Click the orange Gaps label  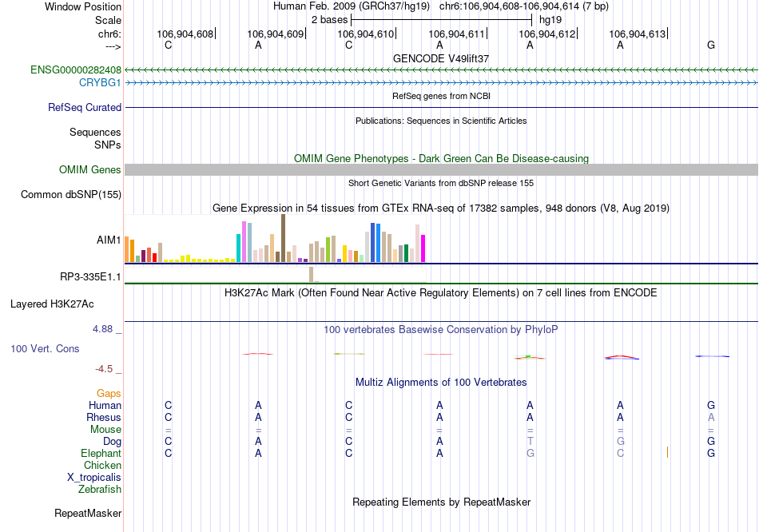pos(109,394)
